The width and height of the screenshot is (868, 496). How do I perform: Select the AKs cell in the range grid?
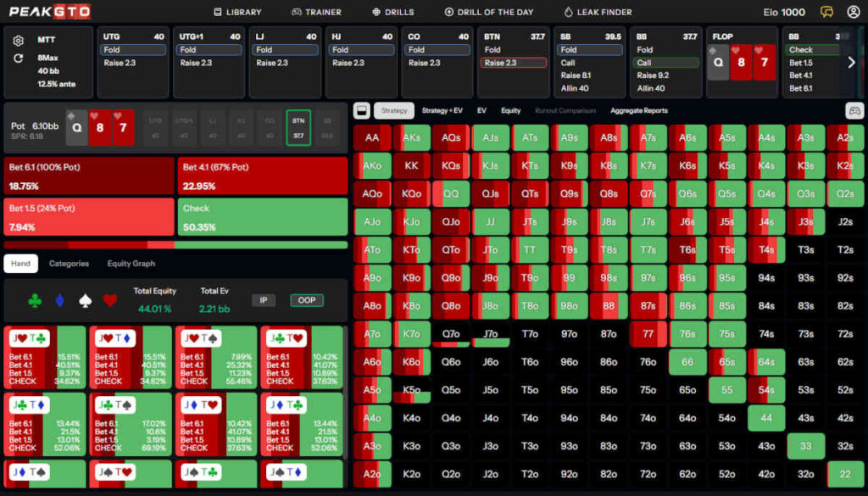[x=412, y=137]
